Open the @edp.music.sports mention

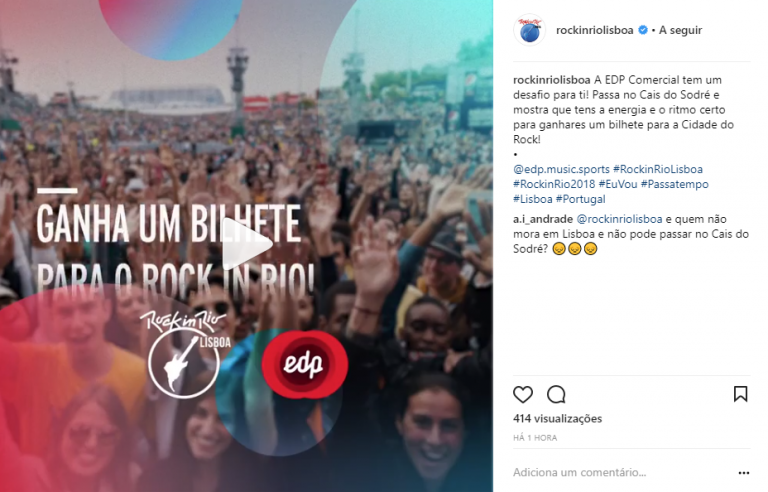click(x=561, y=169)
